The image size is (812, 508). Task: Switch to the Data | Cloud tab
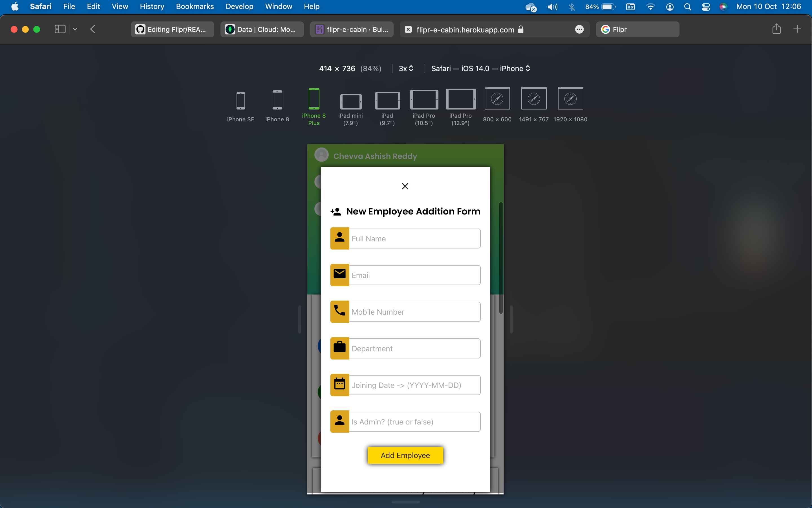[x=262, y=29]
